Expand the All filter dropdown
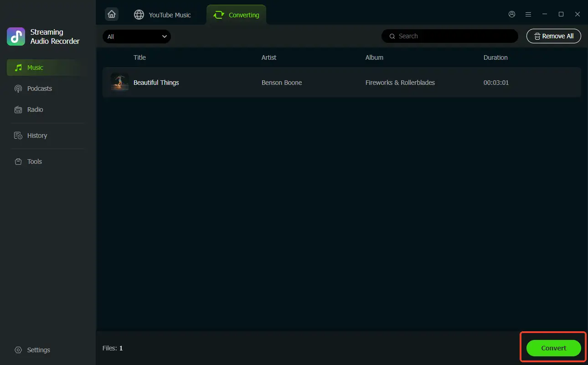This screenshot has height=365, width=588. coord(137,36)
